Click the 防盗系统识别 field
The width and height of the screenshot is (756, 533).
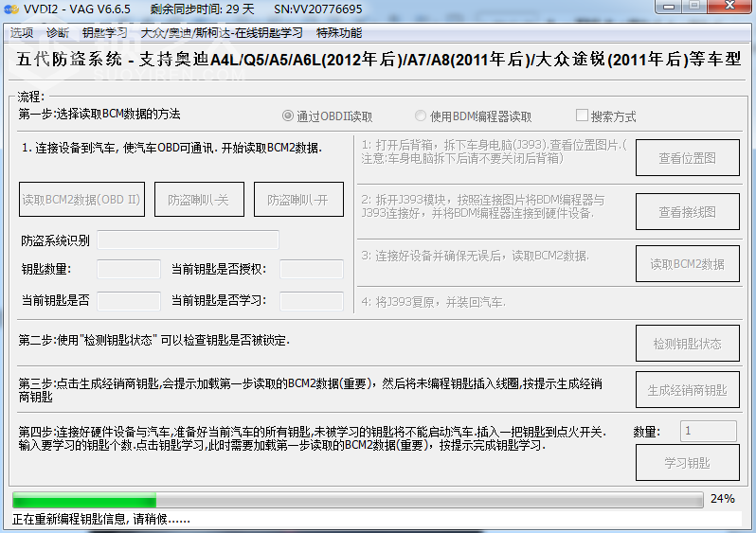pos(188,240)
